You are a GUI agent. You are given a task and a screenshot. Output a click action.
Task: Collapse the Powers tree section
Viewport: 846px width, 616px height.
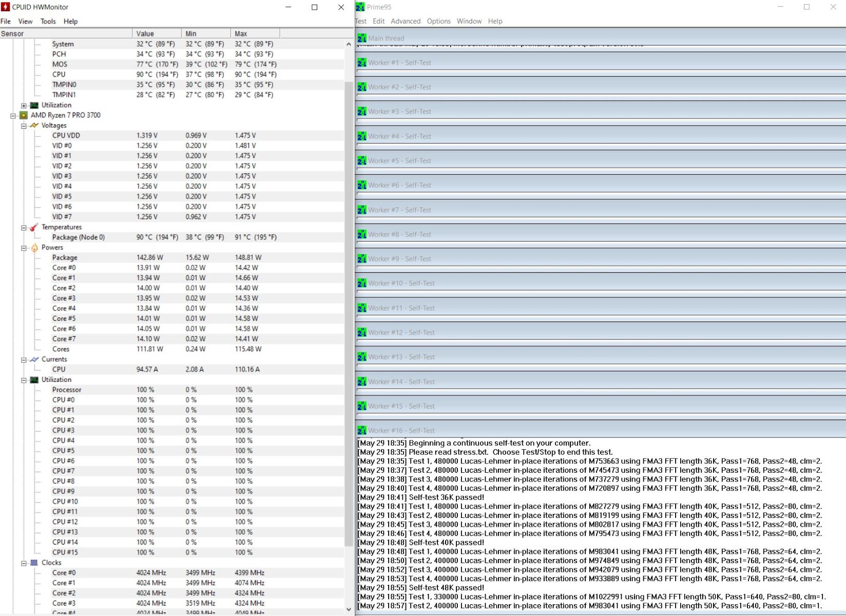(x=24, y=248)
